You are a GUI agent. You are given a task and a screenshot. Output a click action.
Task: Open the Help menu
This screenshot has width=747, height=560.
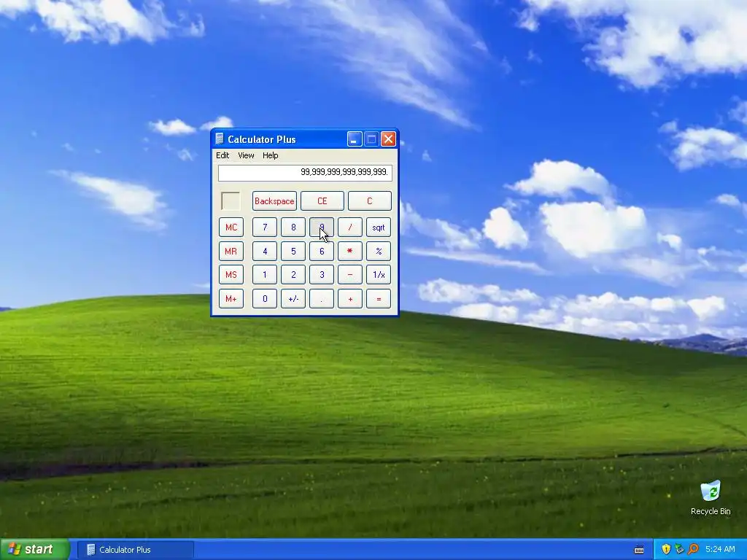(x=270, y=155)
